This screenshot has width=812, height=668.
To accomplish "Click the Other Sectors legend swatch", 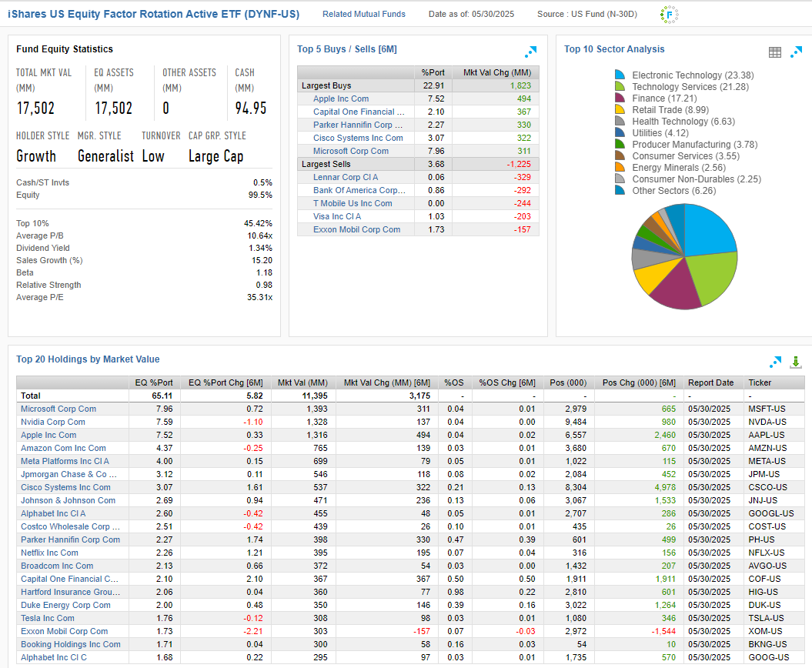I will [x=620, y=191].
